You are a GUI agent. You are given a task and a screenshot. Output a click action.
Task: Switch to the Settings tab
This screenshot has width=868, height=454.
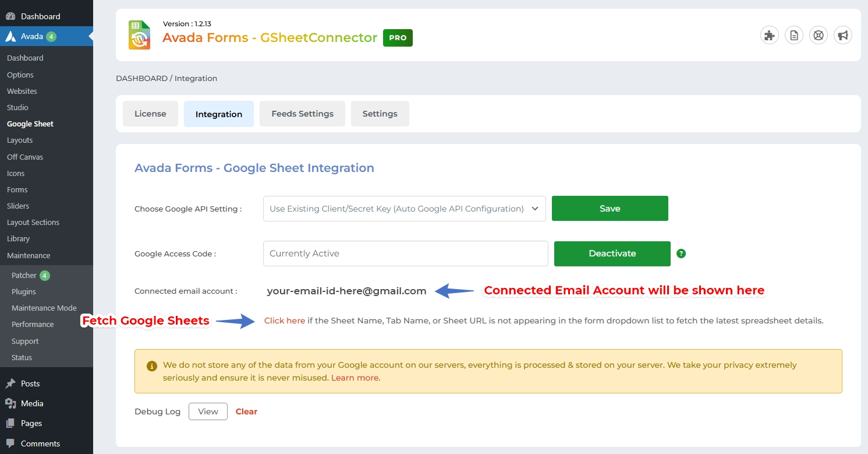coord(380,114)
